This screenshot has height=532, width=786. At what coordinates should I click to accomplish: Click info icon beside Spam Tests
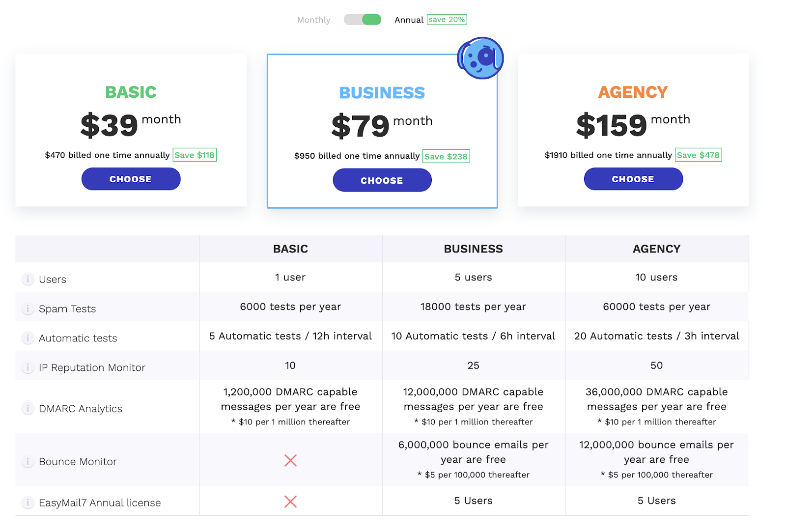click(28, 309)
